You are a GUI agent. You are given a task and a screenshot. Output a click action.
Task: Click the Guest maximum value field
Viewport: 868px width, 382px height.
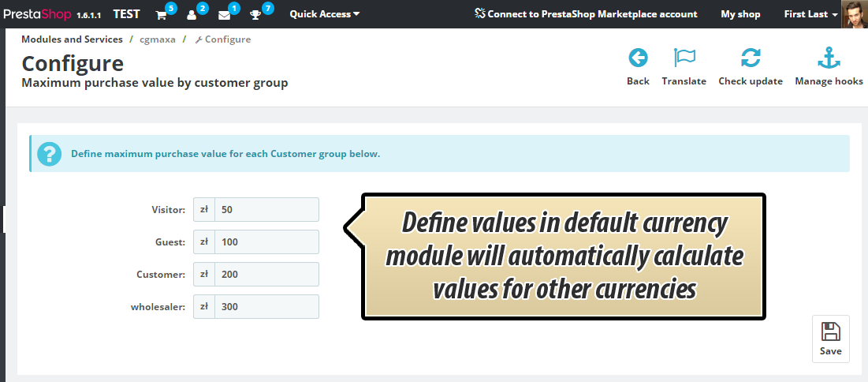pyautogui.click(x=266, y=242)
